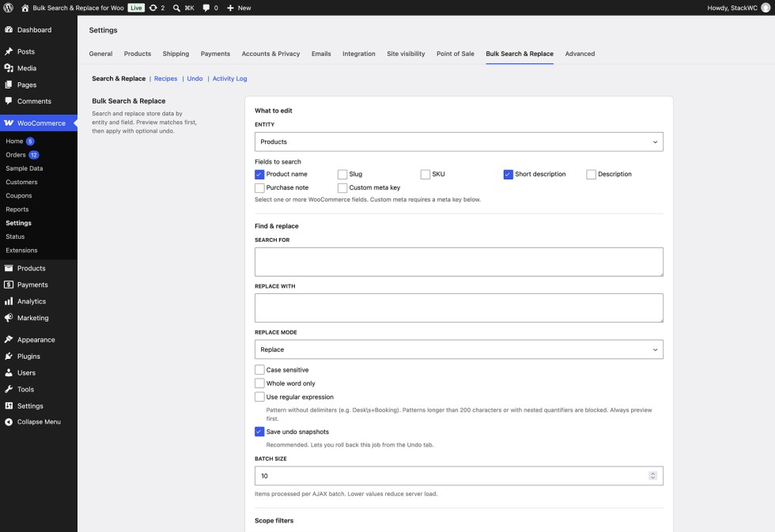Switch to the Payments settings tab
The width and height of the screenshot is (775, 532).
pyautogui.click(x=215, y=54)
